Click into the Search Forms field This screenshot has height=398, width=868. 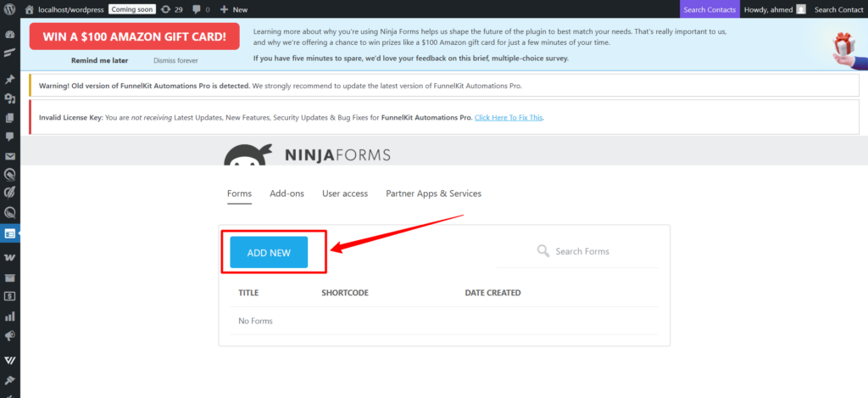(593, 251)
